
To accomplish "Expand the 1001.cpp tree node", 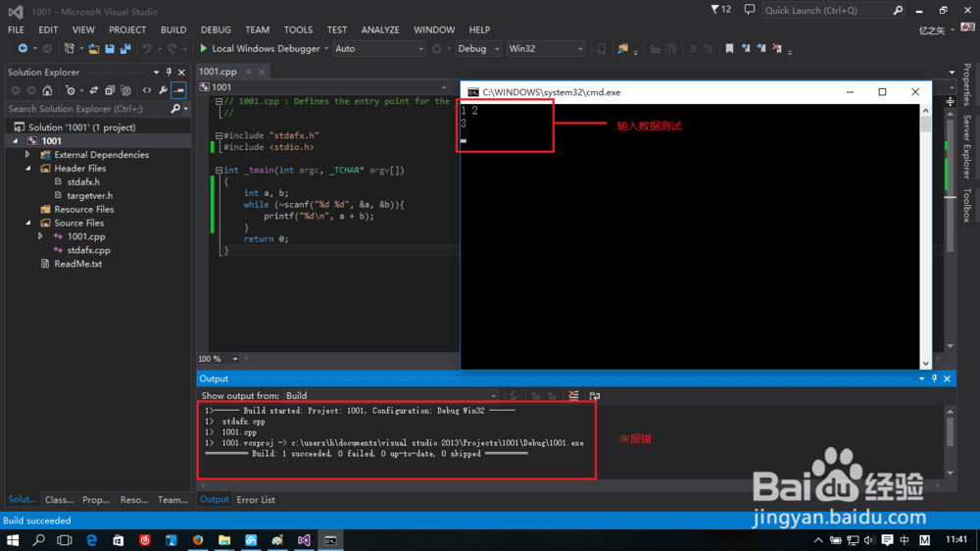I will coord(40,236).
